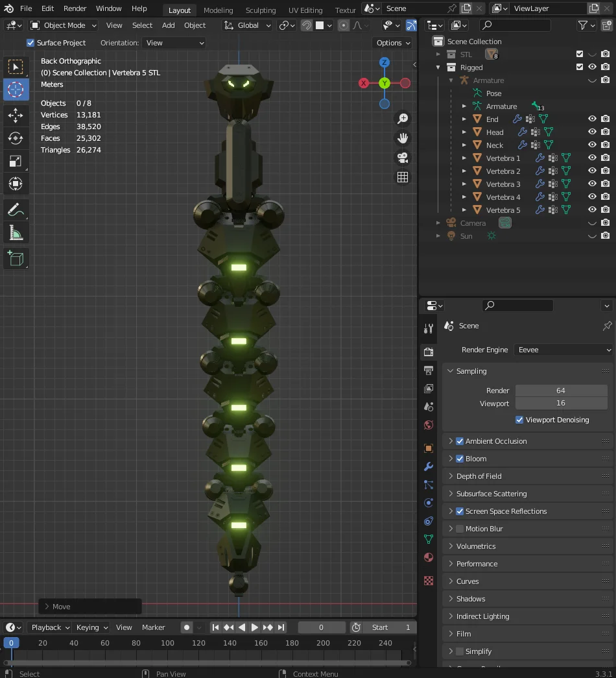Switch to the Sculpting workspace tab
The image size is (616, 678).
(261, 10)
